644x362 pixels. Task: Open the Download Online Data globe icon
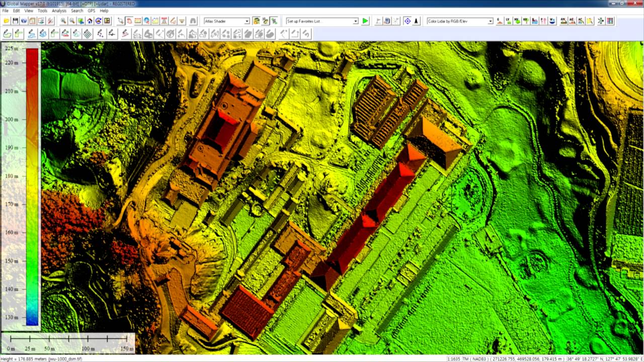pyautogui.click(x=24, y=21)
